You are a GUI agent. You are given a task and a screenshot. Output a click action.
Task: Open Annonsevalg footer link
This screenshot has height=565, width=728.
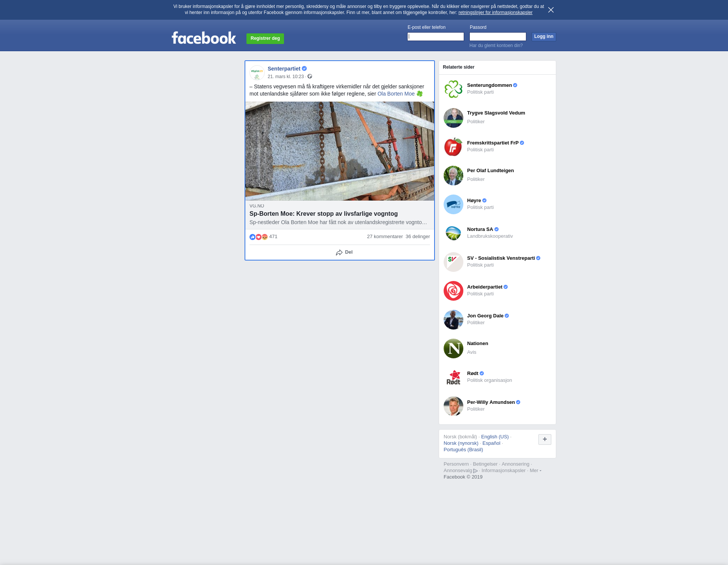tap(460, 471)
